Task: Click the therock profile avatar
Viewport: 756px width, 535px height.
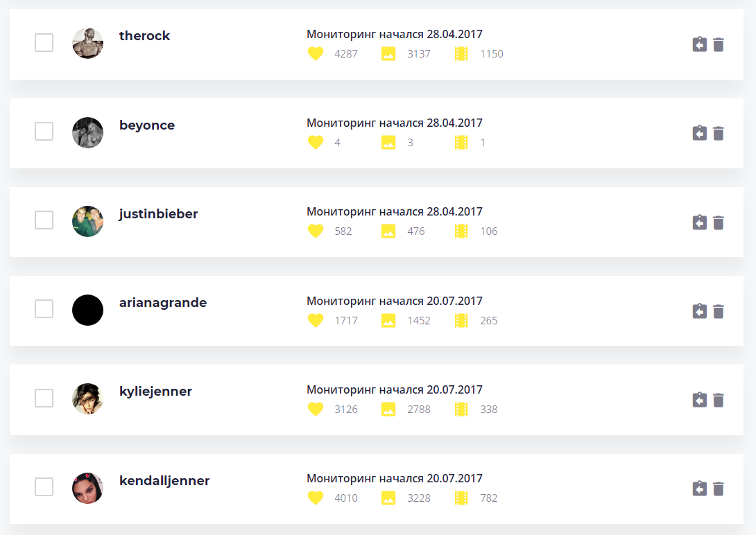Action: [x=88, y=44]
